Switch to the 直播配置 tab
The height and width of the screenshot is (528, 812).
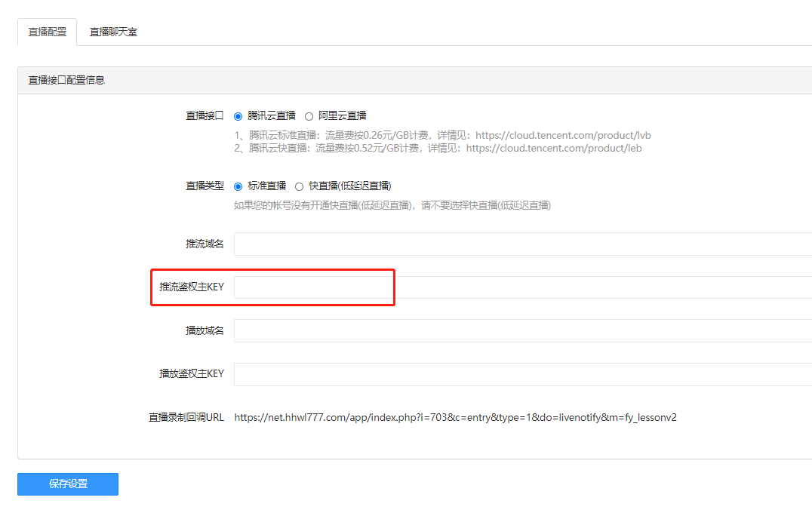[47, 32]
